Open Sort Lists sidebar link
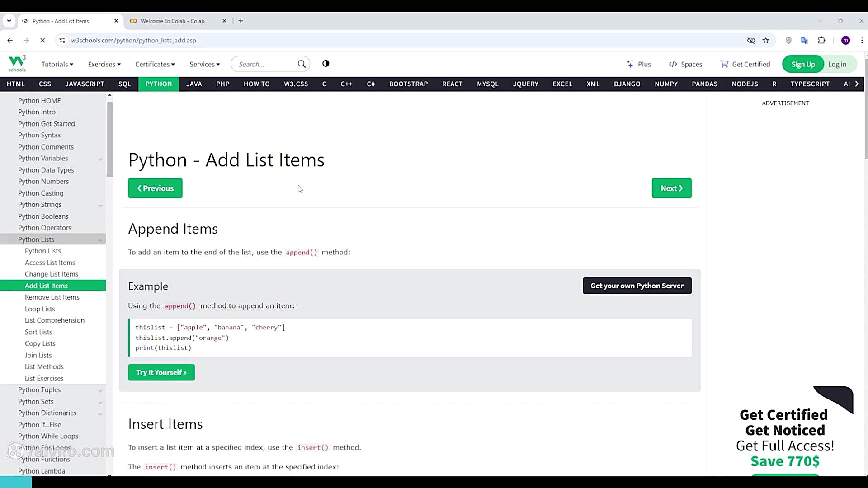Screen dimensions: 868x488 click(38, 332)
